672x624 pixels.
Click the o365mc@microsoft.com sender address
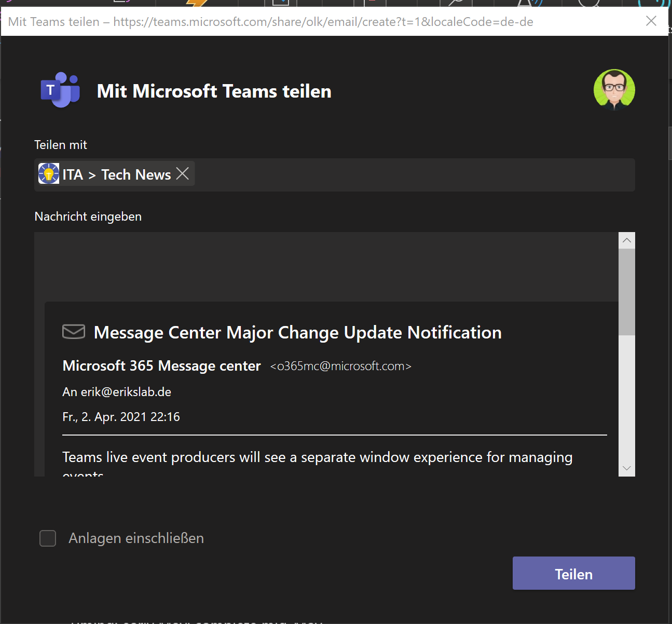340,366
